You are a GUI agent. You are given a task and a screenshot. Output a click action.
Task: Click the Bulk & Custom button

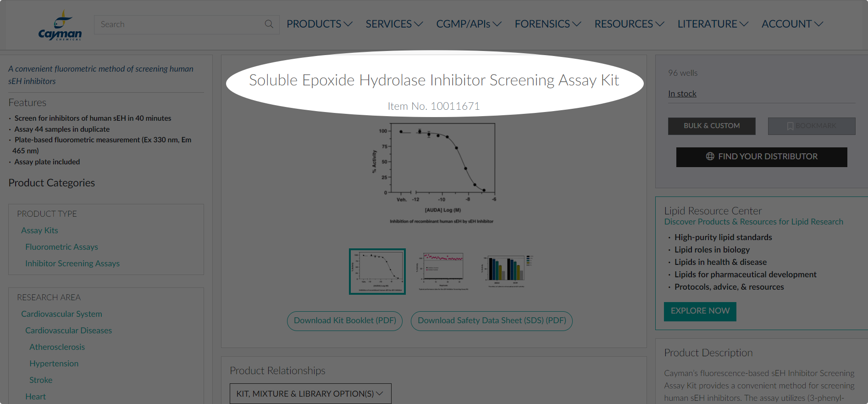click(711, 126)
